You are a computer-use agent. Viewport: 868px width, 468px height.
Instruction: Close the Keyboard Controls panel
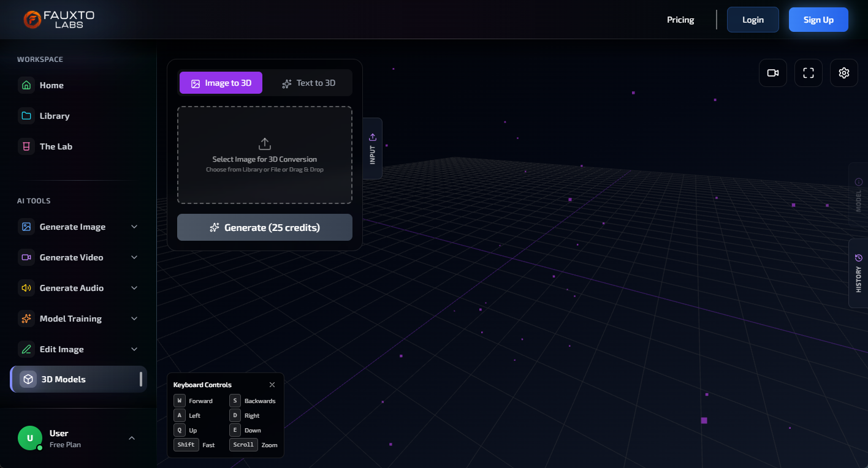(272, 385)
